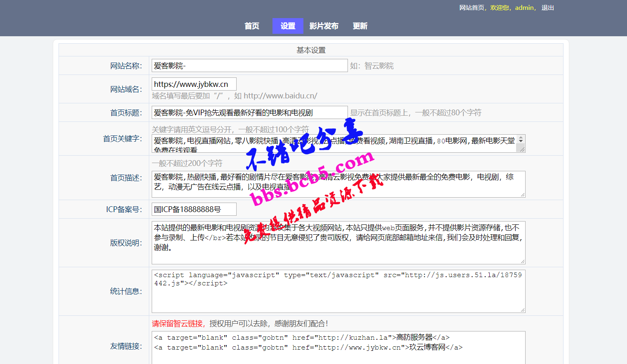Grab resize handle of 首页关键字 textarea
The height and width of the screenshot is (364, 627).
coord(522,149)
